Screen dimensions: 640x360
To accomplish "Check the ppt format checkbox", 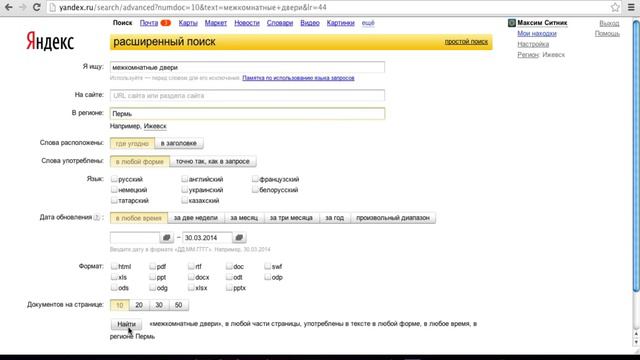I will (153, 277).
